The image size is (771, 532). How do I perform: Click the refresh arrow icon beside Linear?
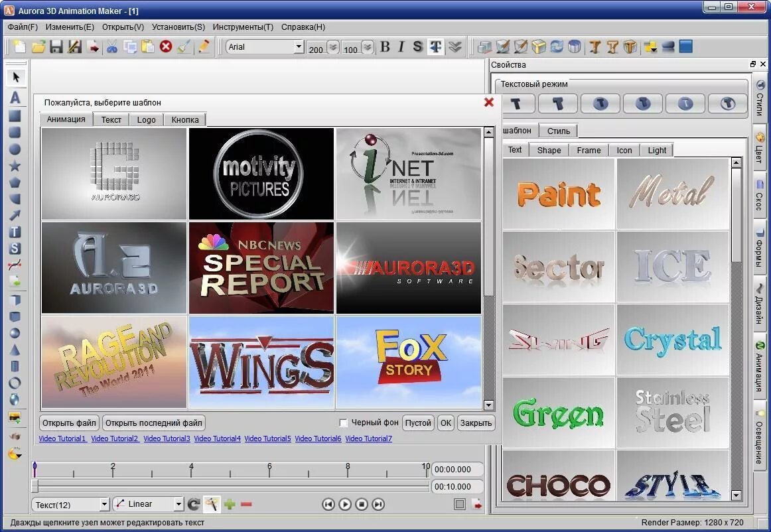pos(194,504)
